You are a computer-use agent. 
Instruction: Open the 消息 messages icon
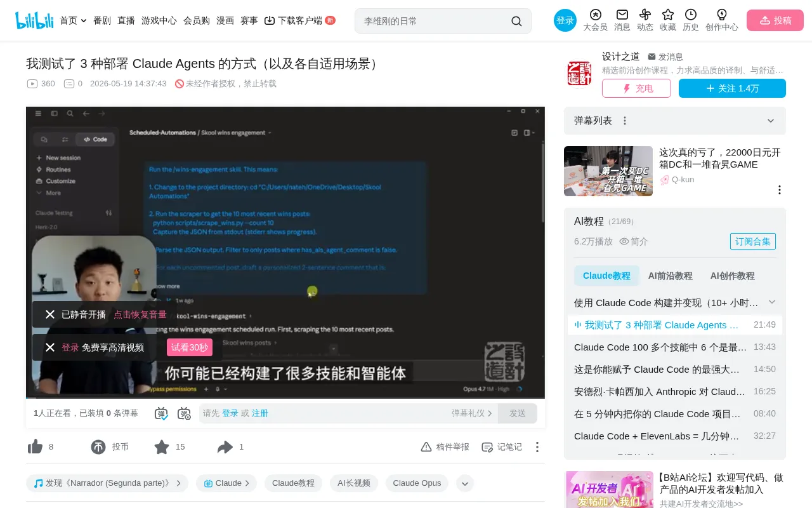[x=622, y=20]
